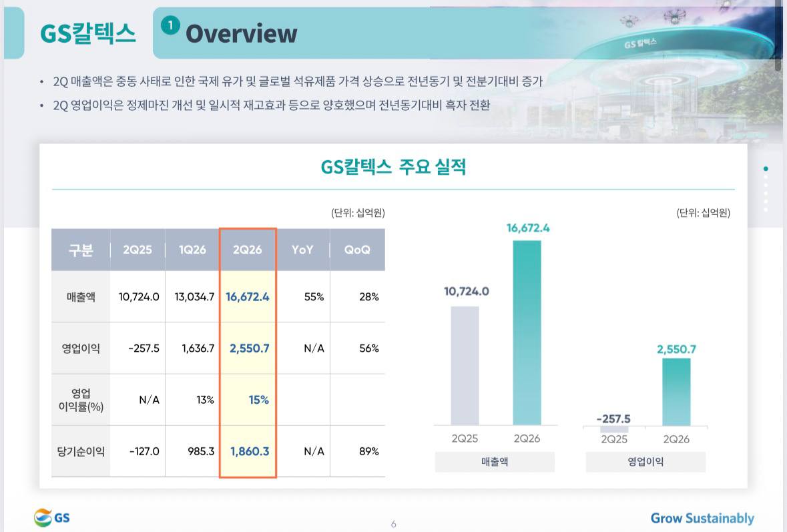Screen dimensions: 787x532
Task: Click the number 1 circle badge beside Overview
Action: pyautogui.click(x=170, y=25)
